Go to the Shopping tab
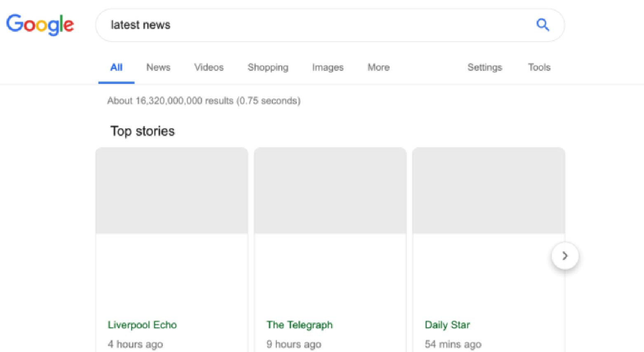Screen dimensions: 644x352 pos(268,68)
